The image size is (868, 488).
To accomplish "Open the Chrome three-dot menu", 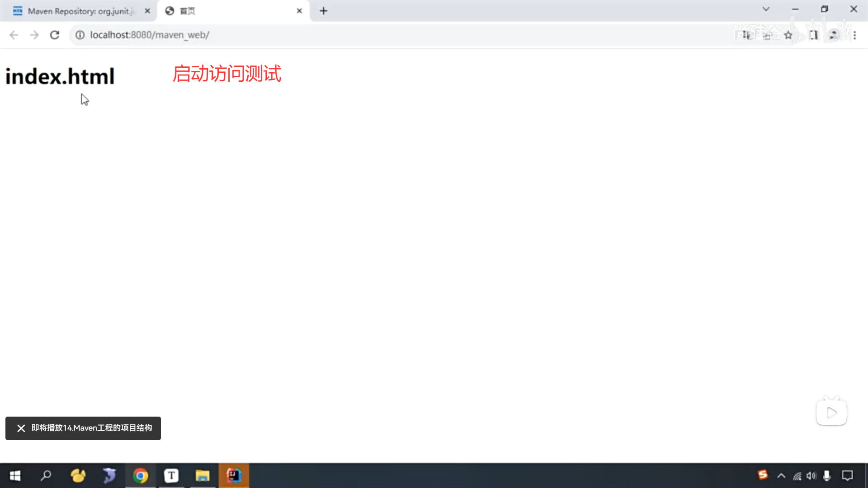I will (854, 35).
